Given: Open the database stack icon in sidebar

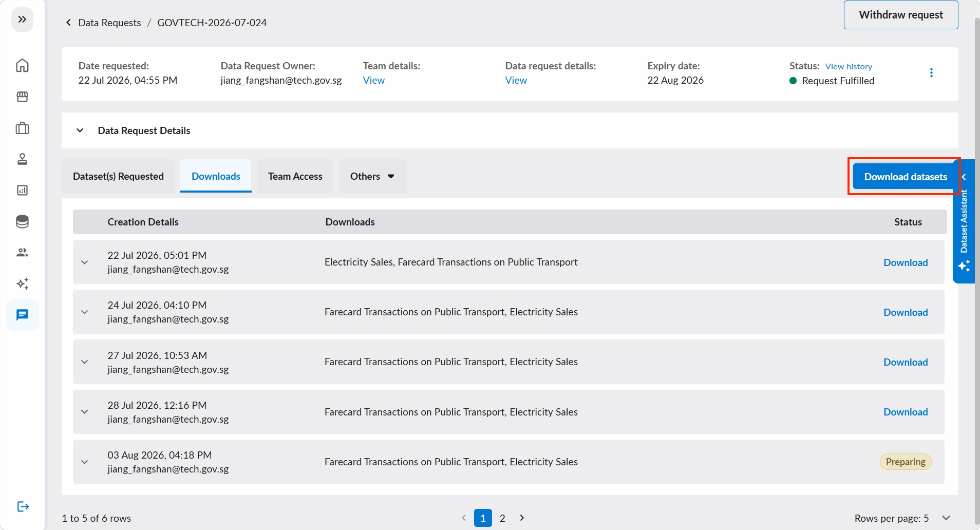Looking at the screenshot, I should (x=22, y=221).
